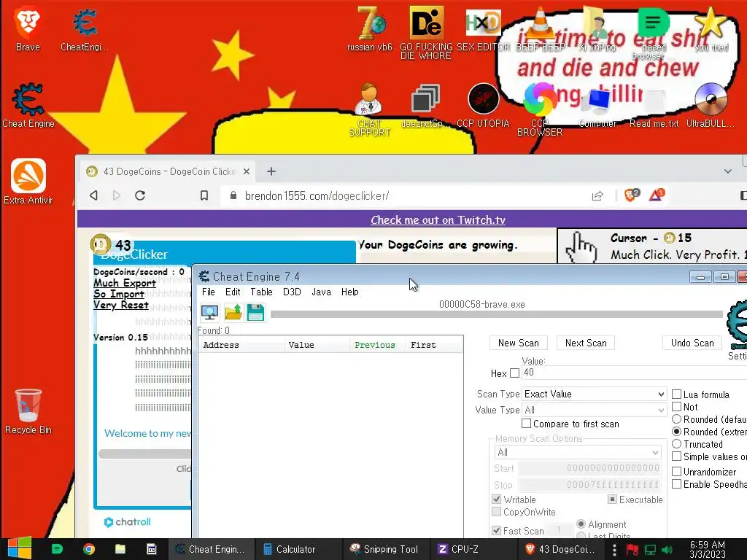Open the CCP BROWSER desktop icon
The image size is (747, 560).
tap(540, 109)
